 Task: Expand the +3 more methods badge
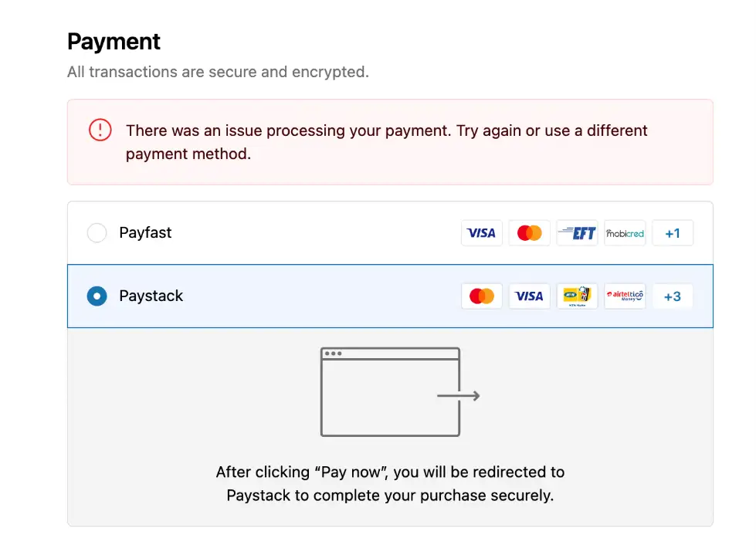click(x=672, y=296)
